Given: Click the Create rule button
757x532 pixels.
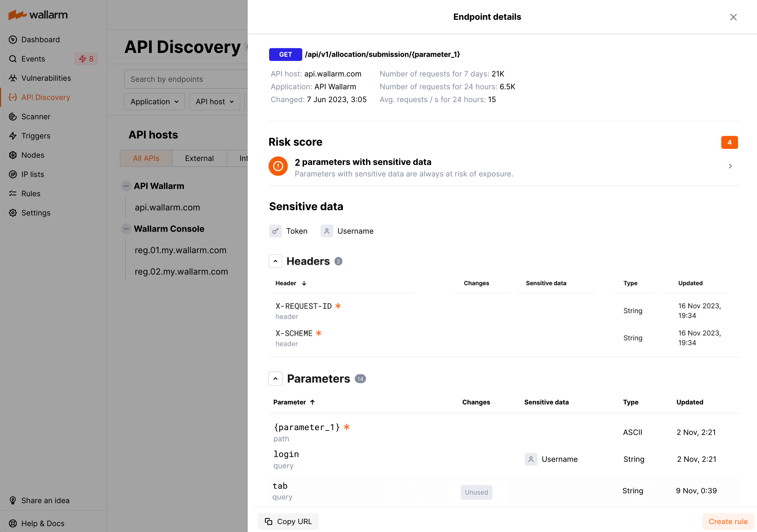Looking at the screenshot, I should click(728, 522).
